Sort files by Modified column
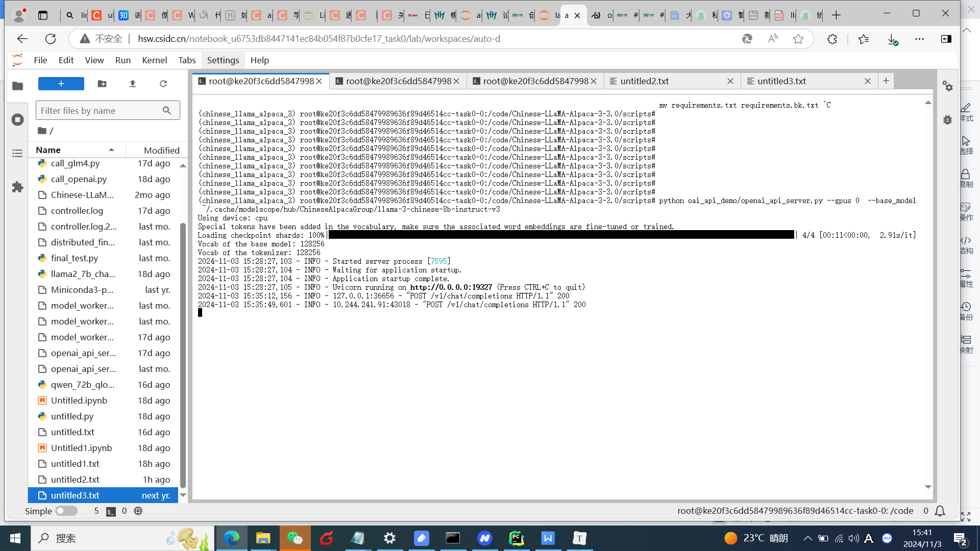The width and height of the screenshot is (980, 551). 161,150
